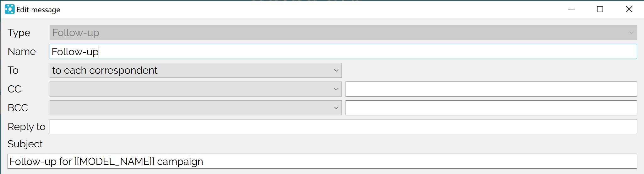Click the 'Name' field label

pos(22,51)
